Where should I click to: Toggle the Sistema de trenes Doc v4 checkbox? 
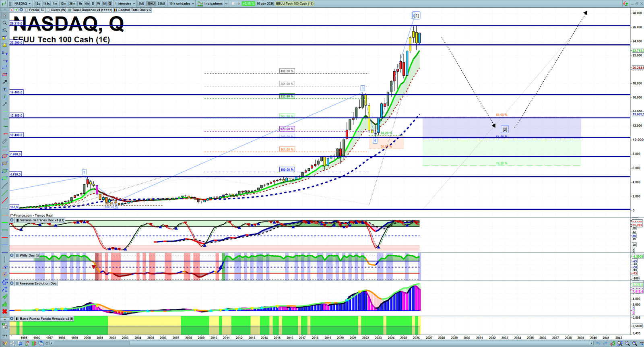[17, 220]
